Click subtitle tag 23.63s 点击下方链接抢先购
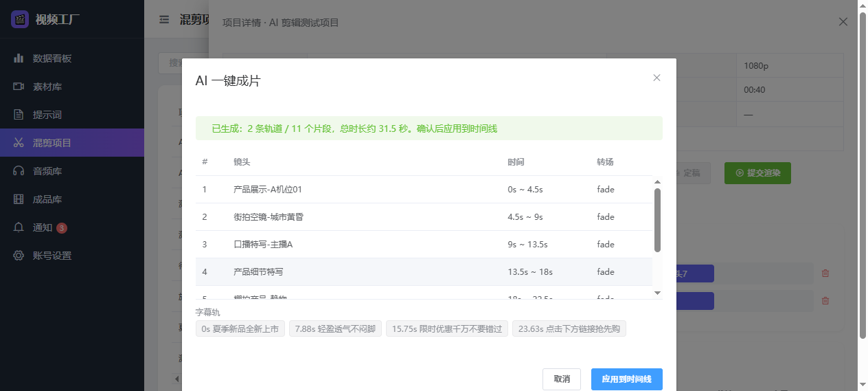Viewport: 868px width, 391px height. point(569,329)
